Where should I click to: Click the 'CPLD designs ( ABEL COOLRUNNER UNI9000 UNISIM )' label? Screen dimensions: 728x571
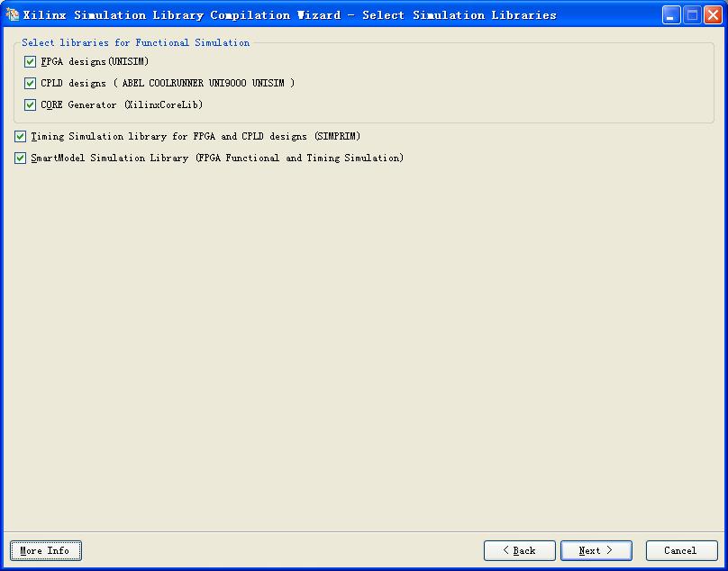coord(168,84)
